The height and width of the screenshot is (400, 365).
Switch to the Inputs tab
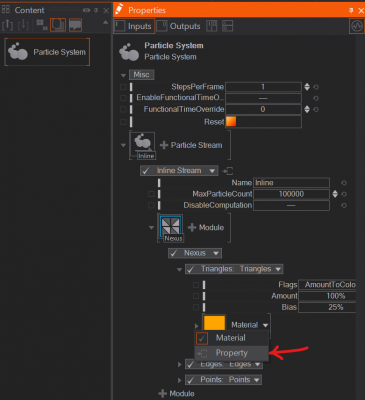coord(134,26)
